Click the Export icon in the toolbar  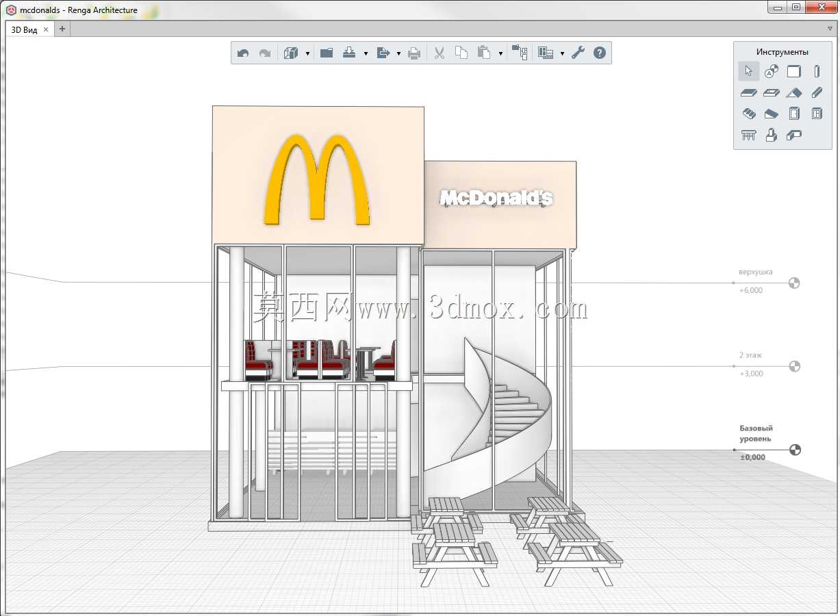383,53
